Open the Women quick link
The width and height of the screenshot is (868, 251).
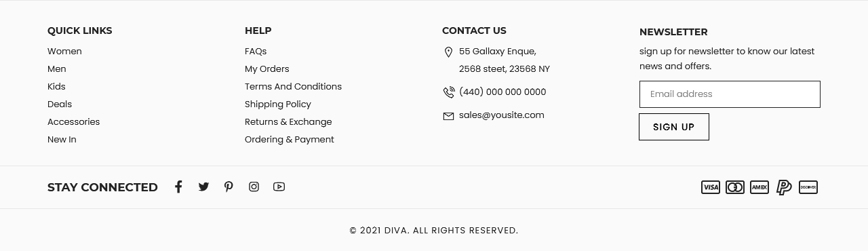(x=64, y=52)
